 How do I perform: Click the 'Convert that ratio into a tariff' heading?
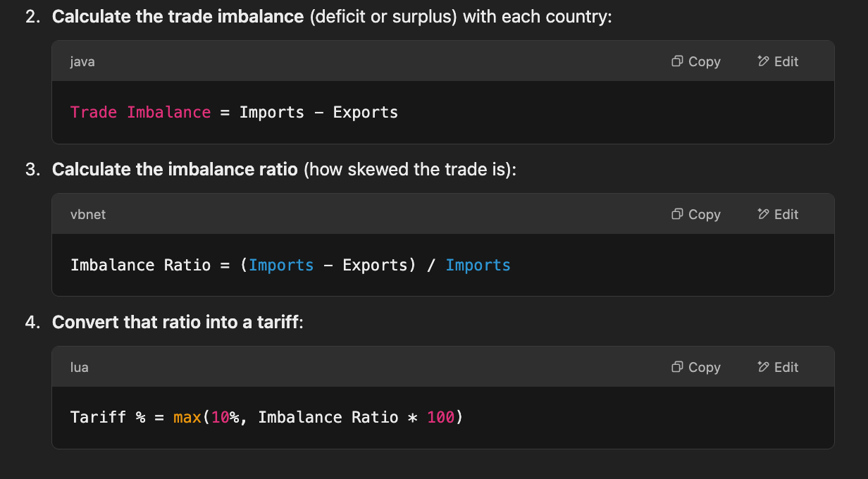pos(176,323)
